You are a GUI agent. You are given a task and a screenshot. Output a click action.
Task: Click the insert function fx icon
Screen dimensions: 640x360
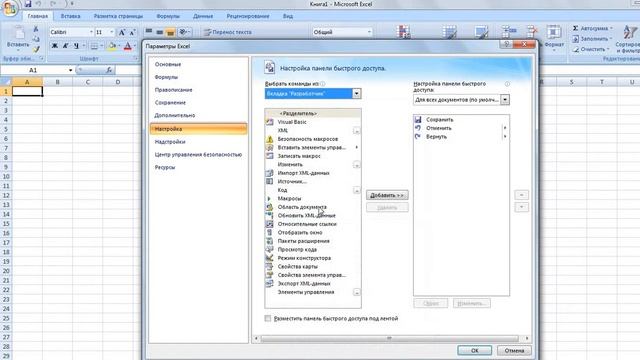[109, 70]
